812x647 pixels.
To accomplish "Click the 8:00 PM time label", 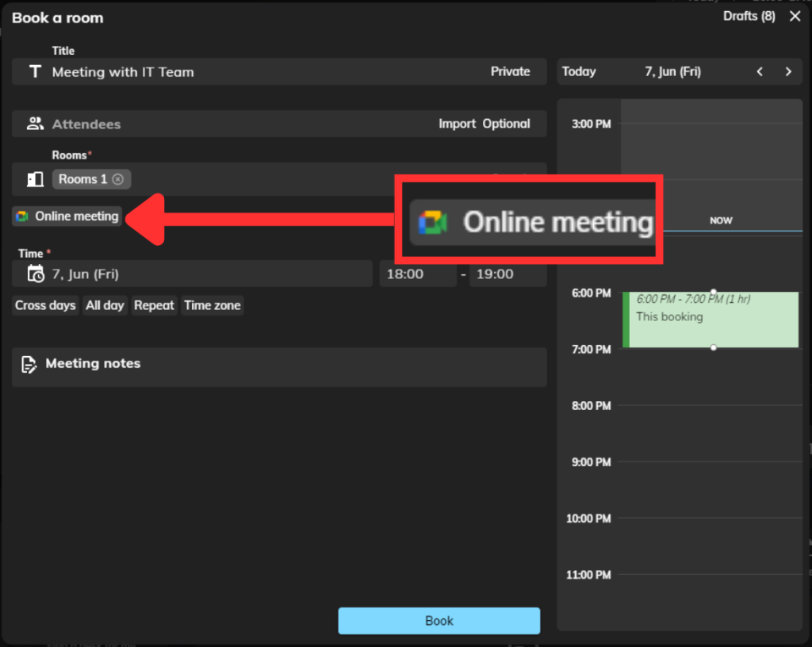I will [591, 406].
